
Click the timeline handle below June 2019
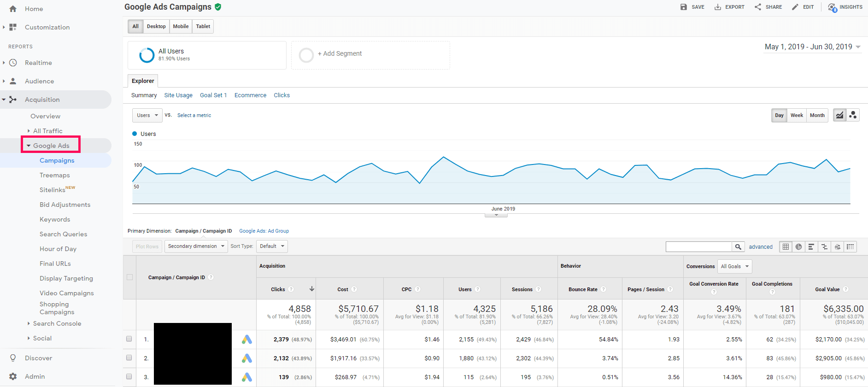(496, 215)
